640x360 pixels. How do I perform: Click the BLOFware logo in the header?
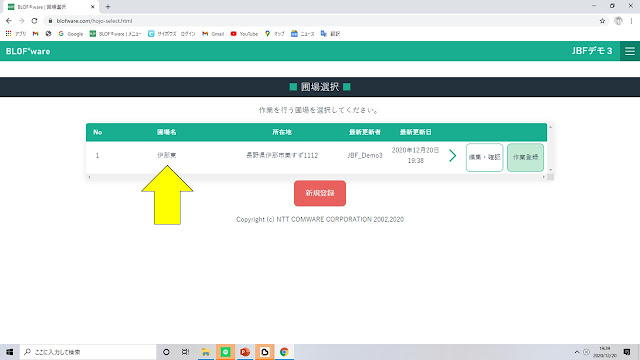(x=28, y=51)
